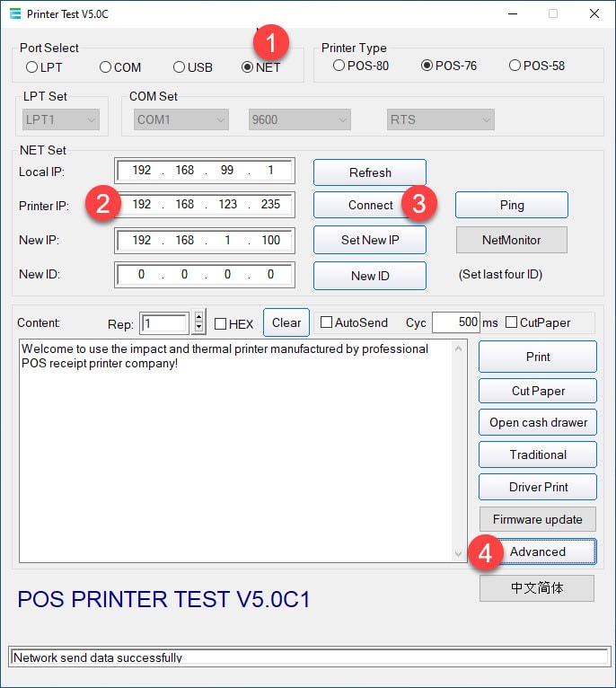The height and width of the screenshot is (688, 616).
Task: Click Open cash drawer button
Action: click(x=538, y=422)
